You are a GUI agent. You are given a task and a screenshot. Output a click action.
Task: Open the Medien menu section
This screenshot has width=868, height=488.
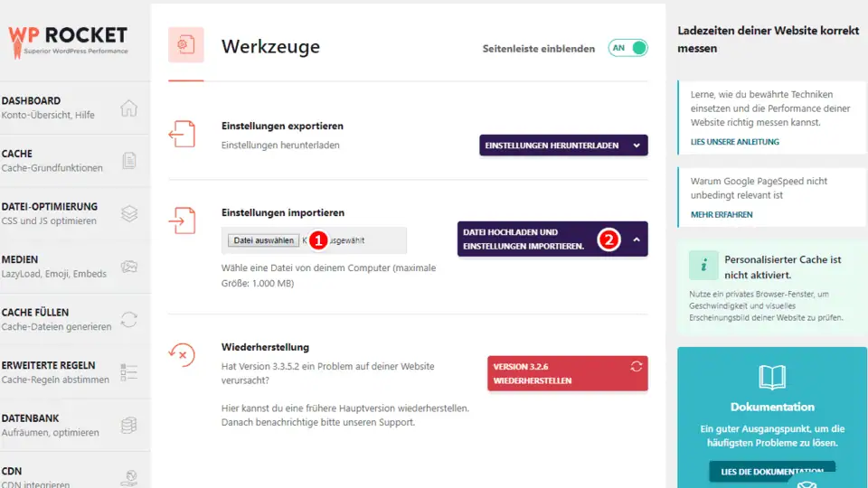click(75, 267)
